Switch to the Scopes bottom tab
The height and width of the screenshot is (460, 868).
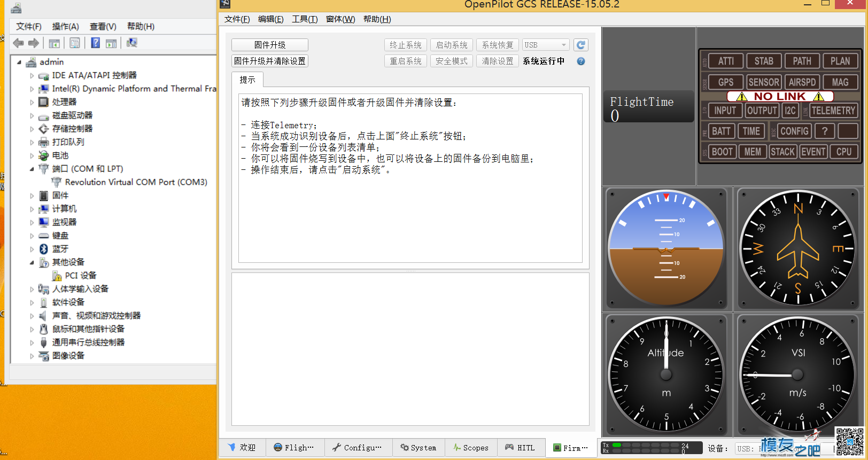click(471, 448)
